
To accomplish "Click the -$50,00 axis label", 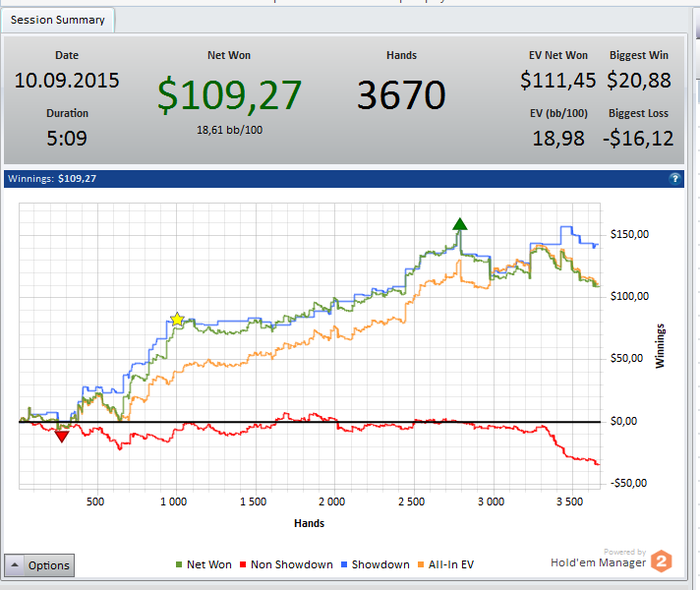I will [x=629, y=483].
